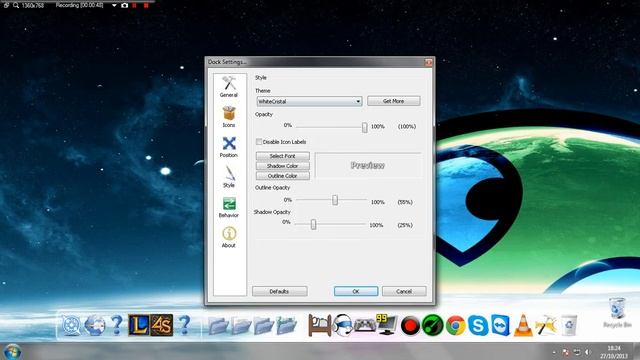Open the General settings section

coord(229,87)
